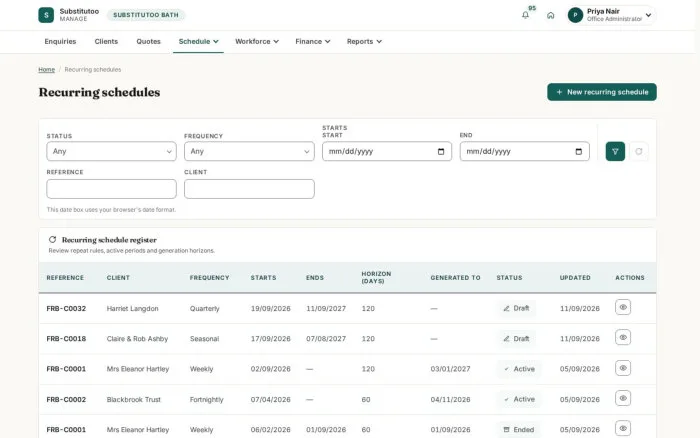
Task: Click generated-to date 03/01/2027
Action: [450, 369]
